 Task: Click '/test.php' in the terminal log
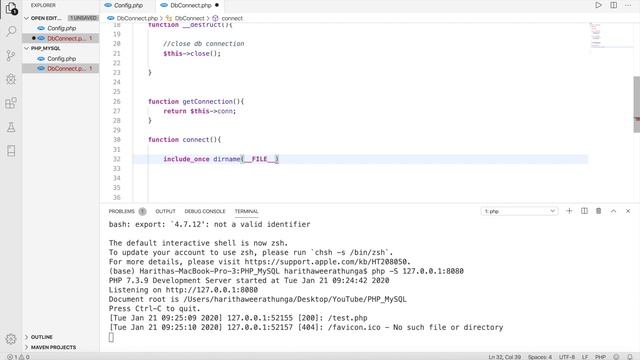(x=347, y=318)
